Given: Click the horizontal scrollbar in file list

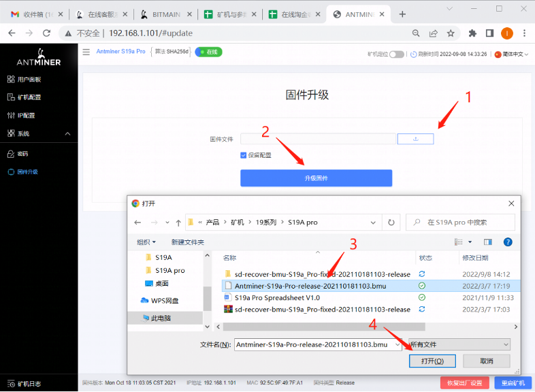Looking at the screenshot, I should (x=324, y=327).
